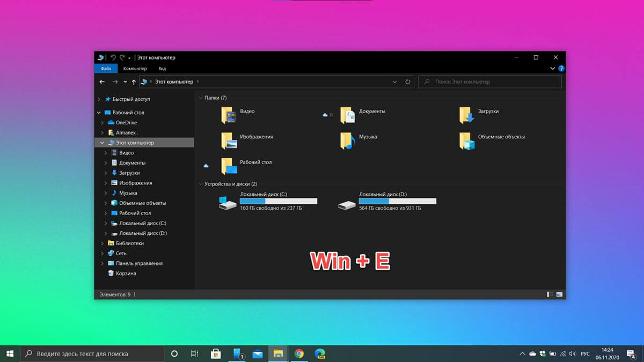Image resolution: width=644 pixels, height=362 pixels.
Task: Click the refresh button in address bar
Action: point(408,82)
